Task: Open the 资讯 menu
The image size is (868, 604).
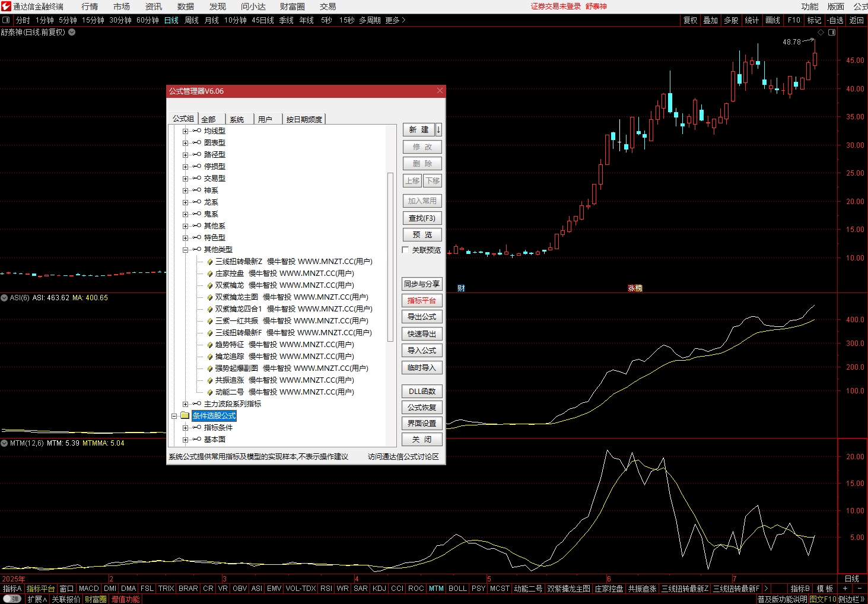Action: (154, 7)
